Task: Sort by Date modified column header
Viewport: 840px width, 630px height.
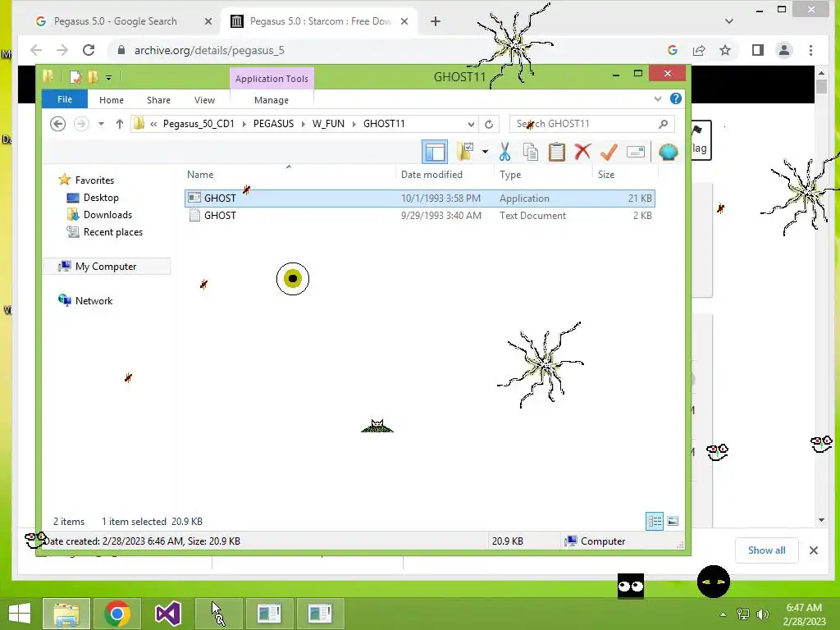Action: click(431, 175)
